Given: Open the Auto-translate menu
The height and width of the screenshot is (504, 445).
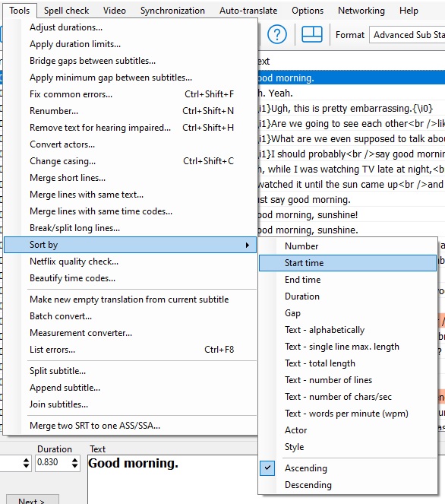Looking at the screenshot, I should [x=248, y=11].
